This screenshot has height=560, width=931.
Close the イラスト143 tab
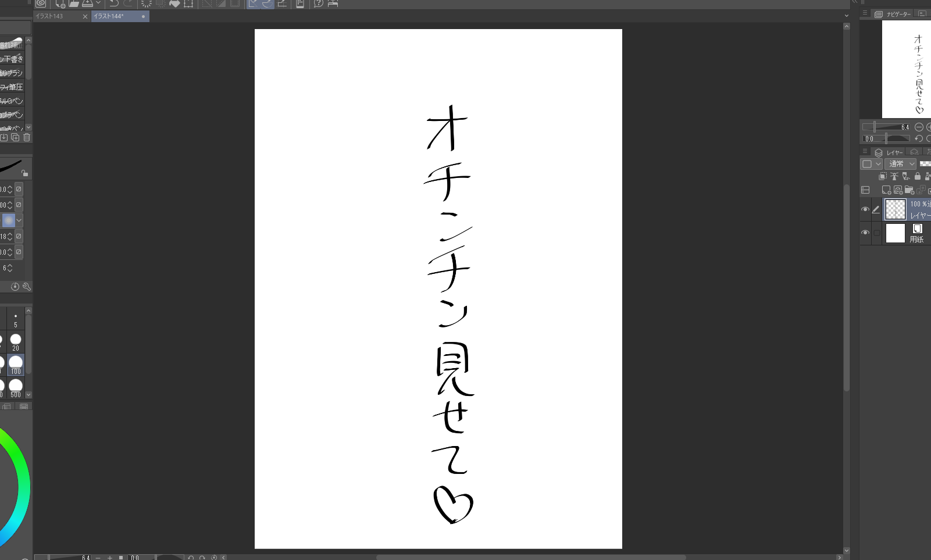(85, 16)
